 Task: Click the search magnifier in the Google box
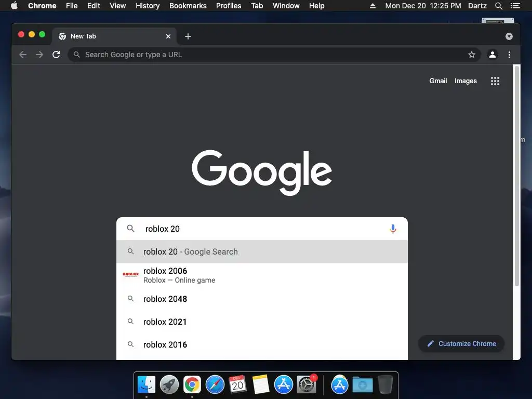pyautogui.click(x=130, y=229)
